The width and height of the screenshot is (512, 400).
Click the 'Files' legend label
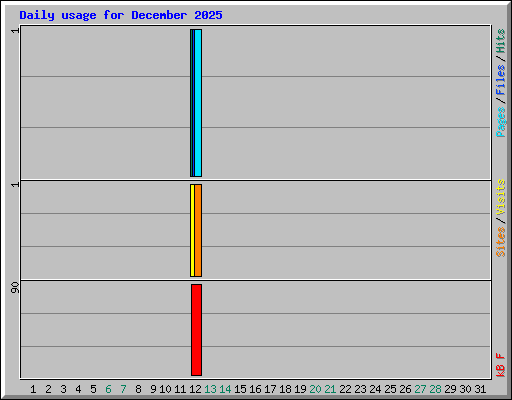[x=500, y=80]
